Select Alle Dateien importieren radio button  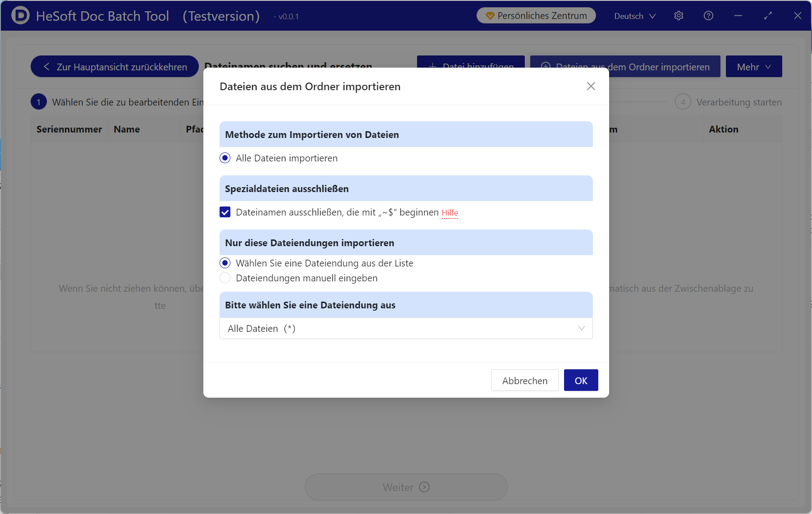click(x=225, y=158)
